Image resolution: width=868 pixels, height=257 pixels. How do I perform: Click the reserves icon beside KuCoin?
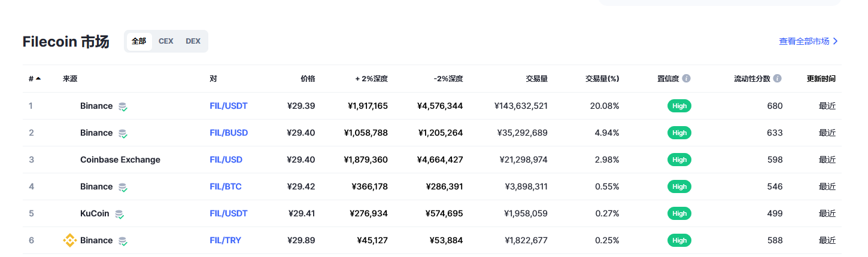click(120, 214)
